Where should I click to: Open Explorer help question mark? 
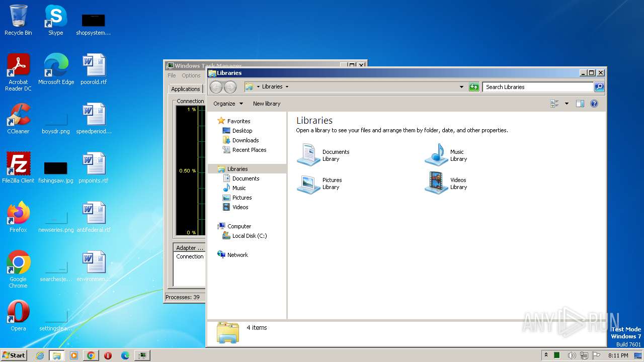[x=594, y=104]
